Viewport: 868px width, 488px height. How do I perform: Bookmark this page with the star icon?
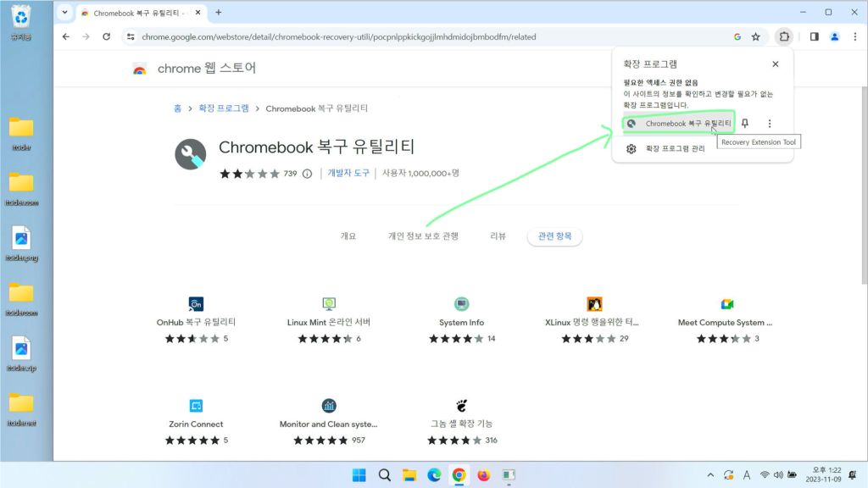point(755,37)
